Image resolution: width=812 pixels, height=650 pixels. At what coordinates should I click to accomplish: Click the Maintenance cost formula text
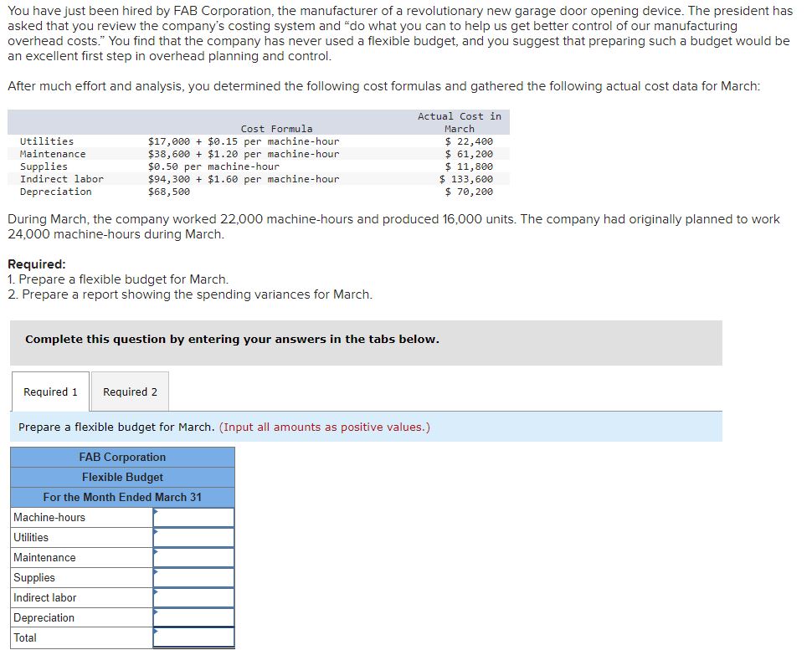click(x=244, y=154)
